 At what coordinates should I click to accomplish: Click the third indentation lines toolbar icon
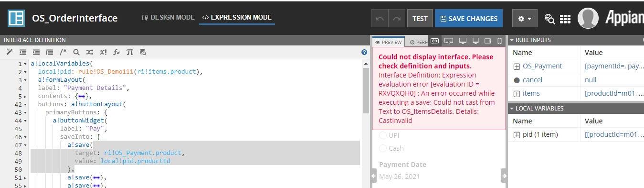point(49,52)
